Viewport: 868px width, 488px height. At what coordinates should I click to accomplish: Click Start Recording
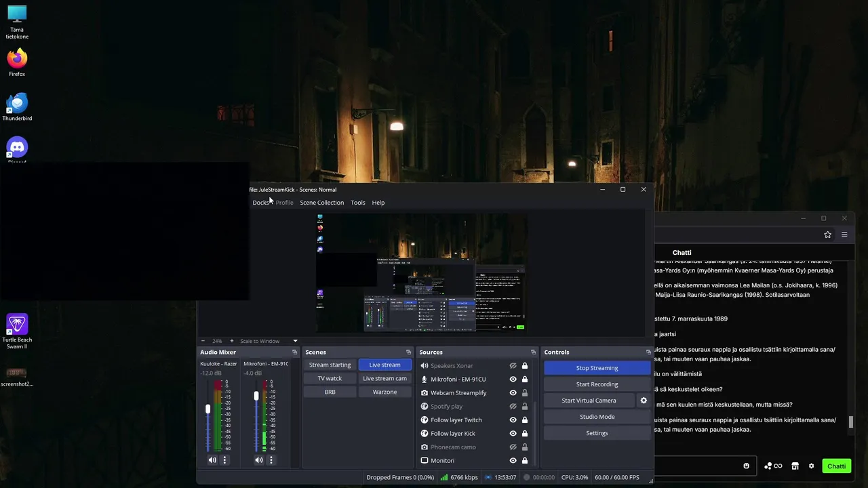597,384
